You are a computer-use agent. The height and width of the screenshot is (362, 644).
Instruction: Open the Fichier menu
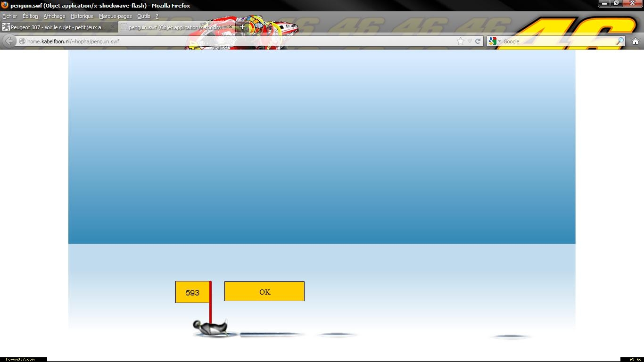9,16
